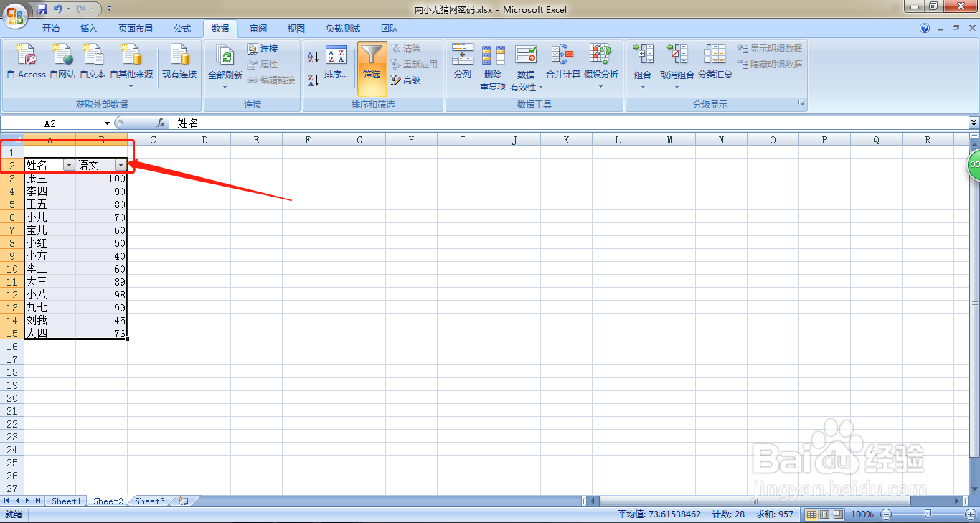Open the Home (开始) ribbon tab

[51, 29]
